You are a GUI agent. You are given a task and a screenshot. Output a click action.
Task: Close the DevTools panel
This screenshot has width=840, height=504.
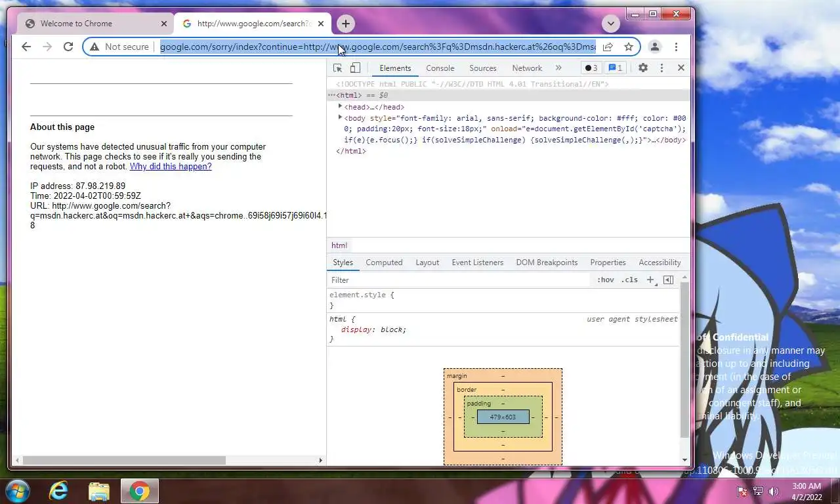click(681, 68)
